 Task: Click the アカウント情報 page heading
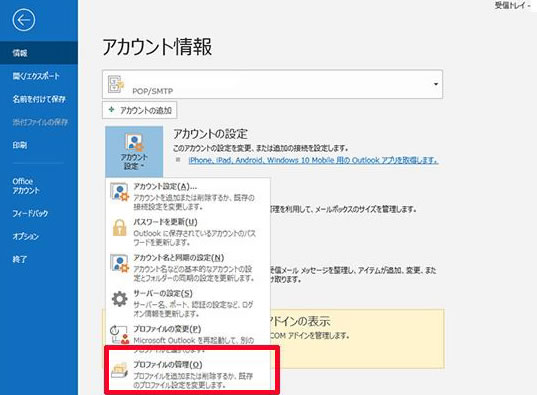click(x=157, y=47)
